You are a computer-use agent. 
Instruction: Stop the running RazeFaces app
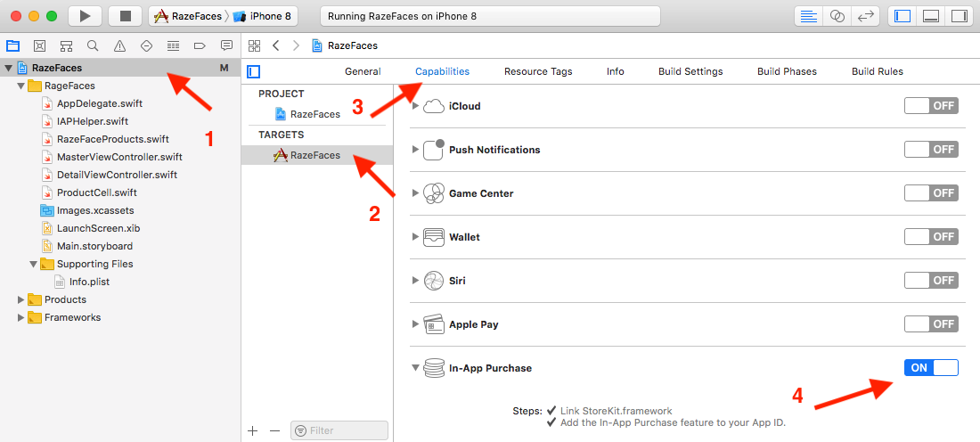point(125,16)
